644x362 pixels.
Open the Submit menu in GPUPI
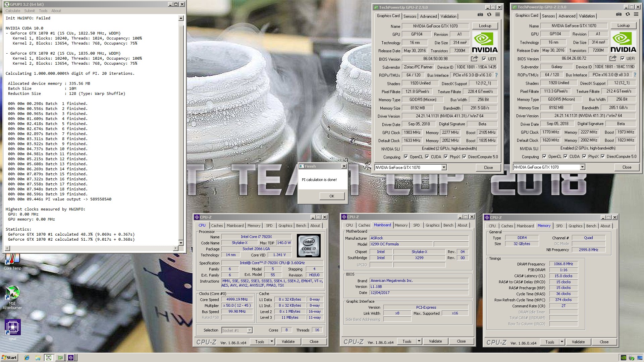click(x=30, y=11)
